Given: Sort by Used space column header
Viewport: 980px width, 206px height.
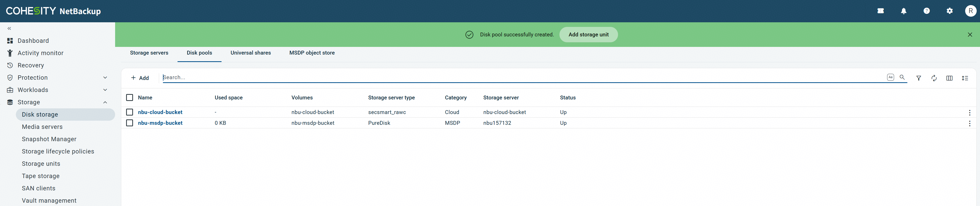Looking at the screenshot, I should pos(229,98).
